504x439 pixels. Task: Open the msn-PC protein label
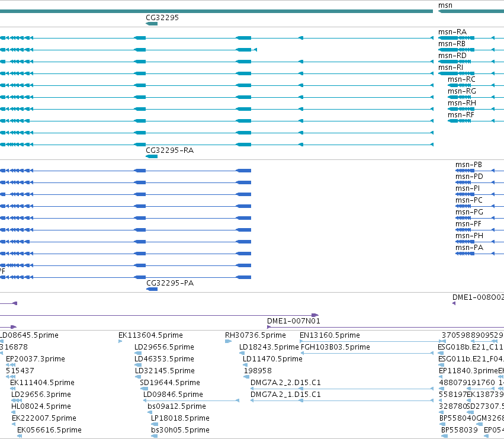468,200
